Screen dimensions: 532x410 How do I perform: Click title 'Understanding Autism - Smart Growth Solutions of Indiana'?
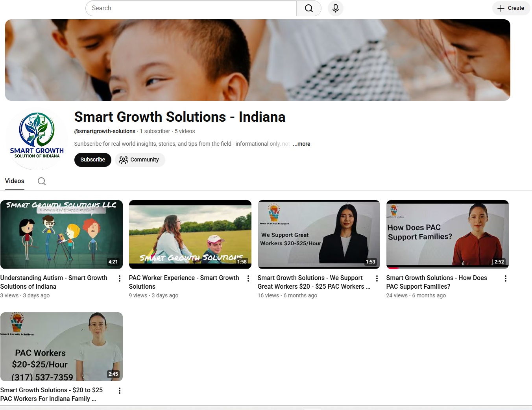pos(54,282)
